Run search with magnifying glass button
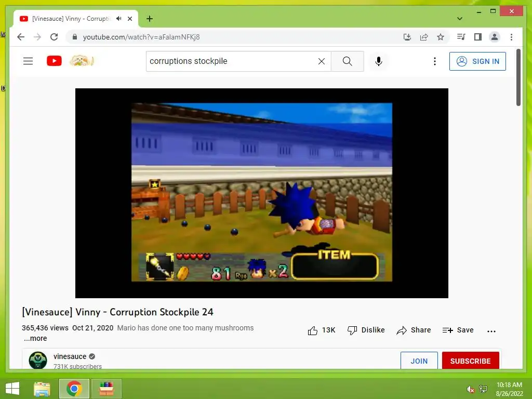Image resolution: width=532 pixels, height=399 pixels. (348, 61)
